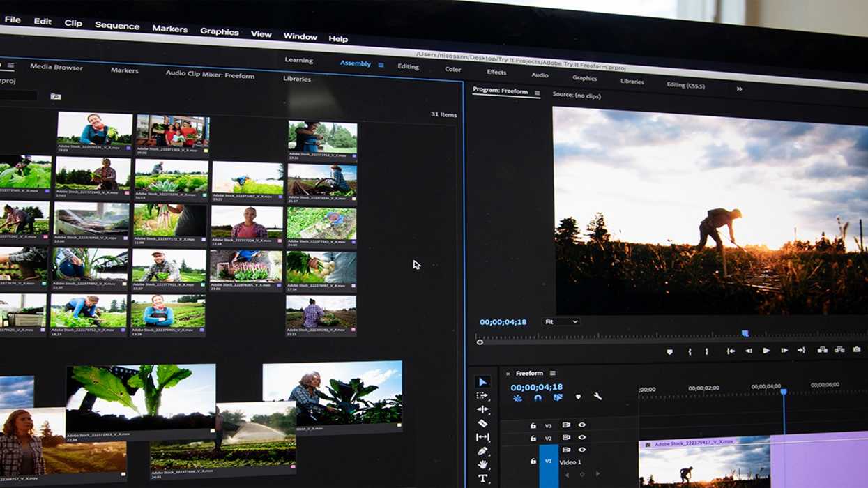The image size is (868, 488).
Task: Step back one frame
Action: (749, 351)
